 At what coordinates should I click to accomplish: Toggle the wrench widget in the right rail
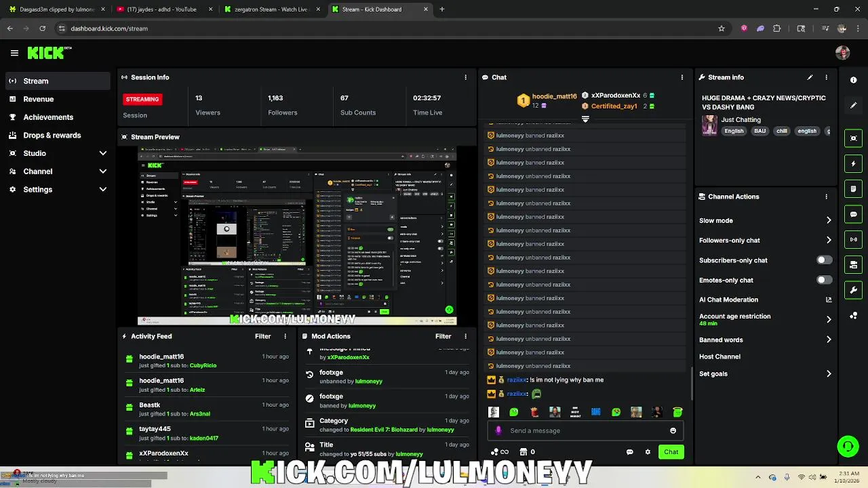click(x=854, y=290)
